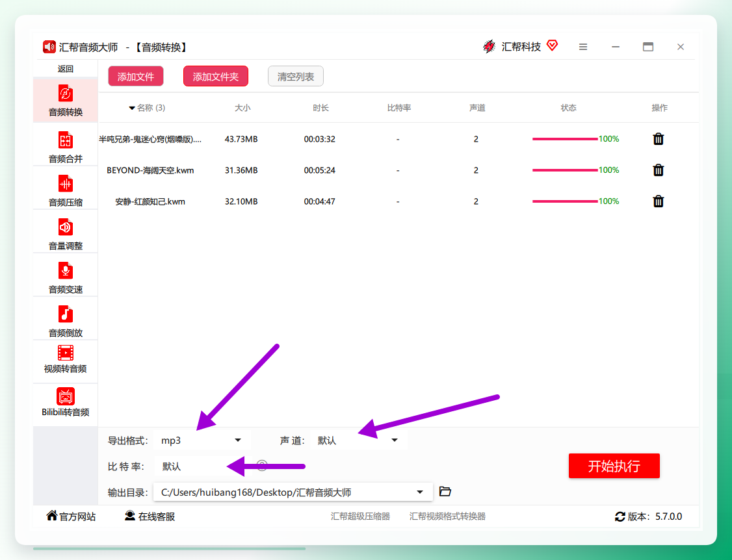Start conversion with 开始执行 button
The width and height of the screenshot is (732, 560).
614,466
